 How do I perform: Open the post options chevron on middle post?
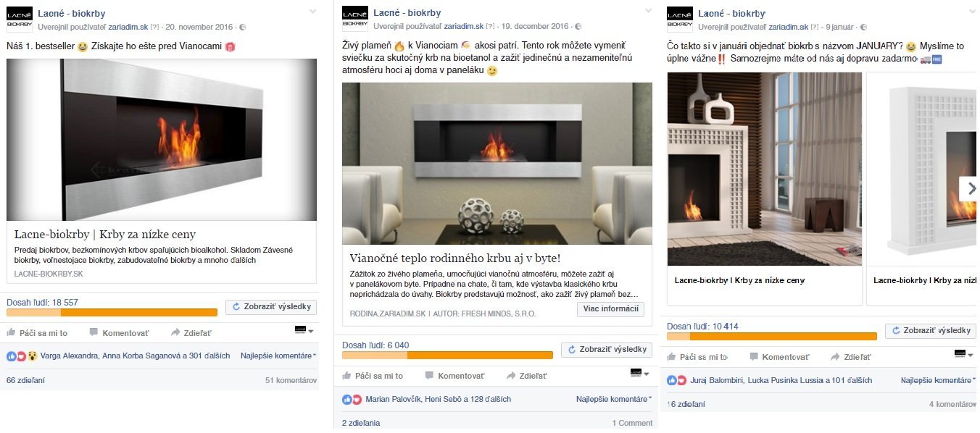(649, 11)
